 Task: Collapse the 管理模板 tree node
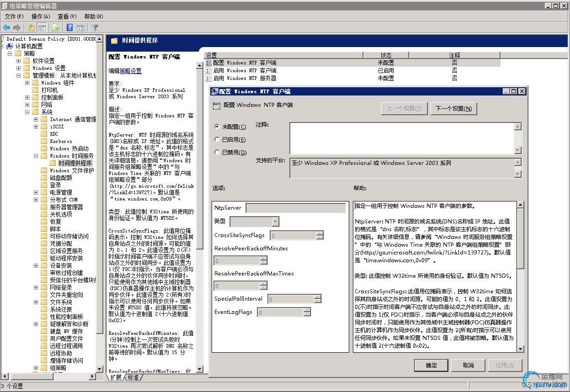(x=19, y=75)
